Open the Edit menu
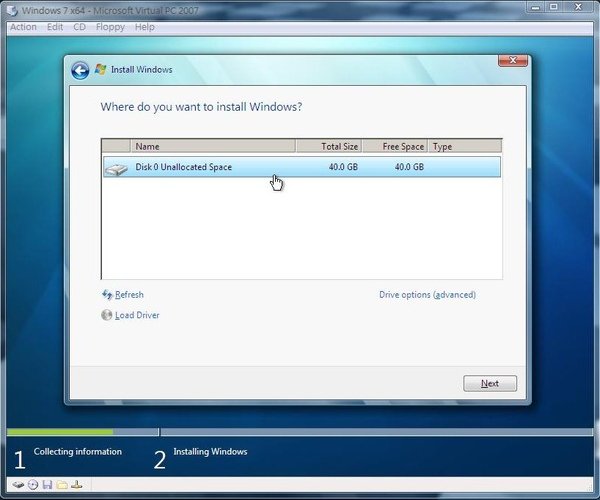 55,27
